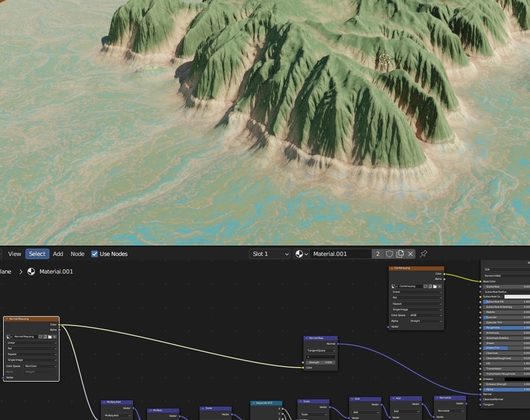Open the Add menu in node editor
This screenshot has width=530, height=420.
tap(58, 254)
